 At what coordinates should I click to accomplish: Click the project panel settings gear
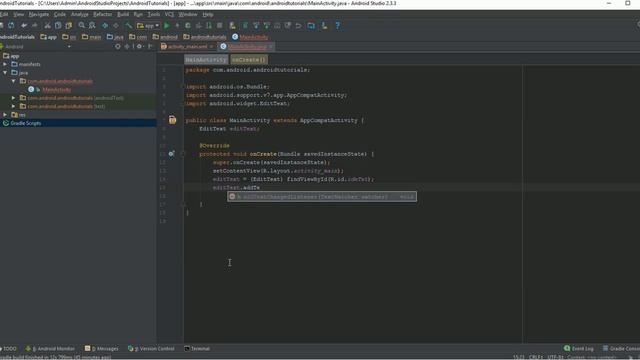[139, 47]
